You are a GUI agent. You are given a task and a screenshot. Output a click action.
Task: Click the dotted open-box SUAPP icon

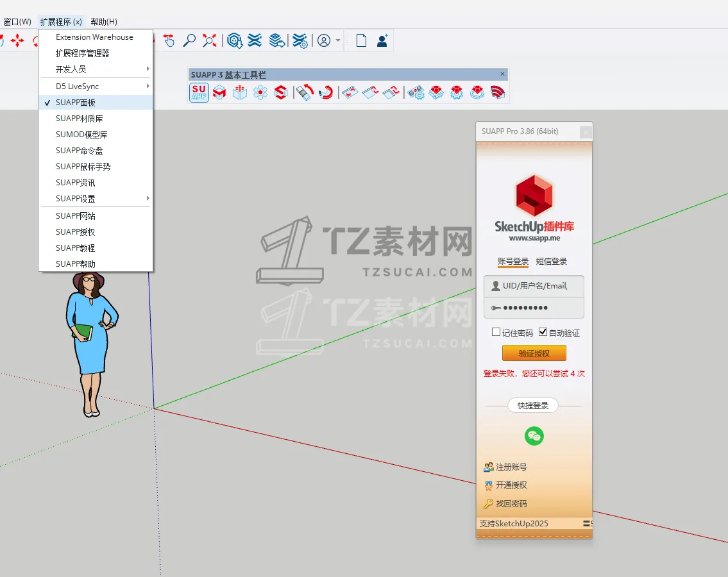tap(240, 92)
